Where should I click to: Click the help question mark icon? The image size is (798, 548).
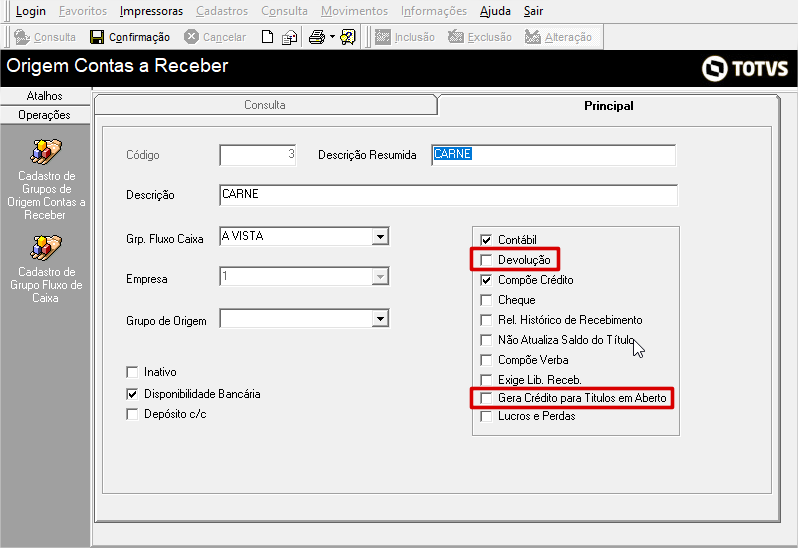348,37
